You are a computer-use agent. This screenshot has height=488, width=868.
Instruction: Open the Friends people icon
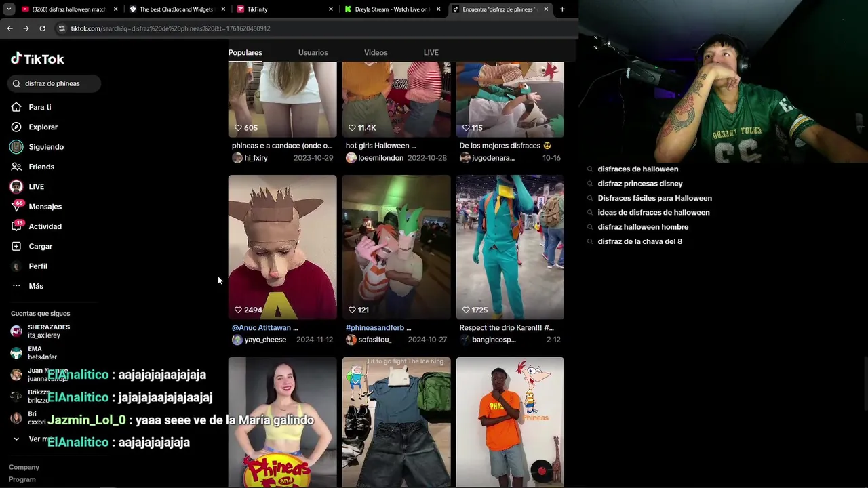click(16, 167)
